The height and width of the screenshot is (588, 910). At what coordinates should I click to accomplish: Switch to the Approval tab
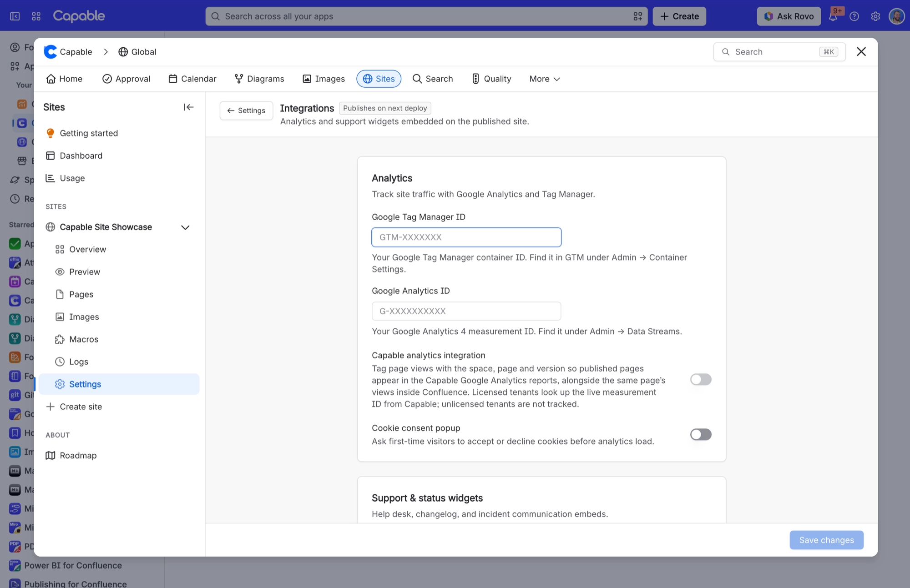[x=126, y=79]
